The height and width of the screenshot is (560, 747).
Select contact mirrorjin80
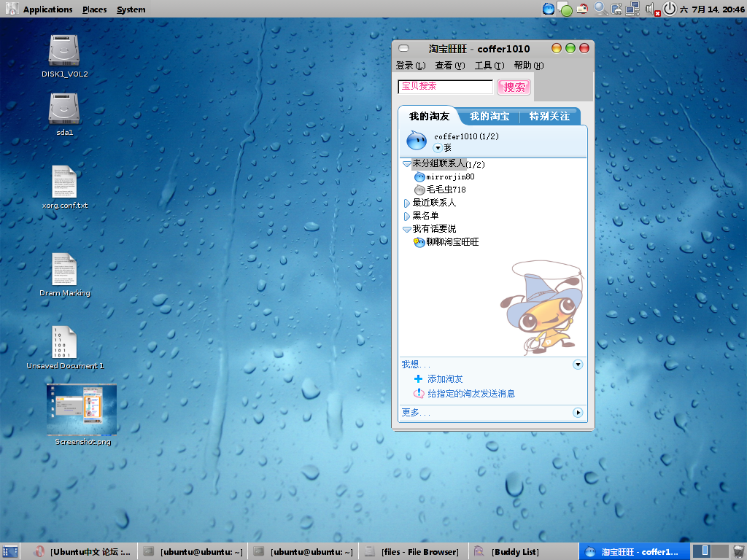pyautogui.click(x=450, y=176)
